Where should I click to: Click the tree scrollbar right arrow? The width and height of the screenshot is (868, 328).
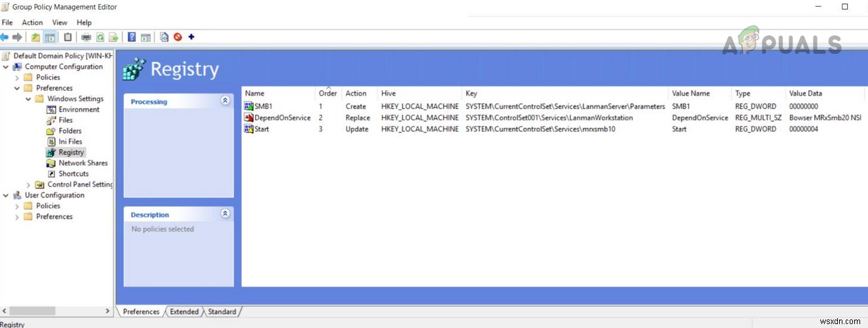[108, 311]
